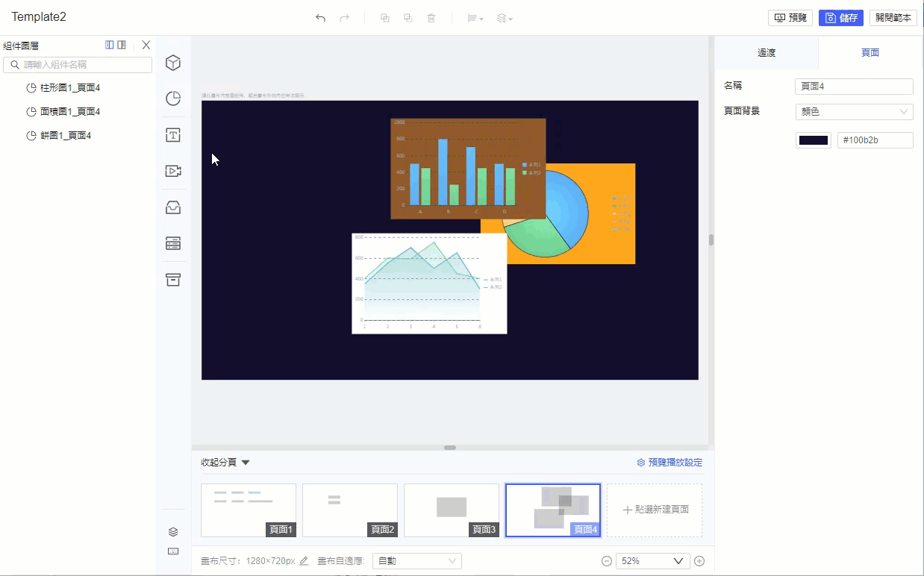This screenshot has height=576, width=924.
Task: Click pencil icon to edit canvas size
Action: pos(304,561)
